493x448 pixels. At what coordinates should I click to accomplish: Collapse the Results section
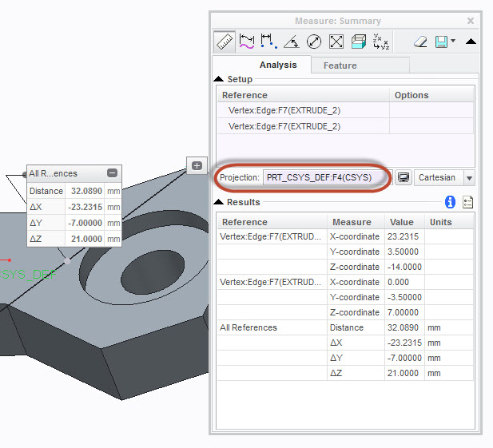[218, 202]
